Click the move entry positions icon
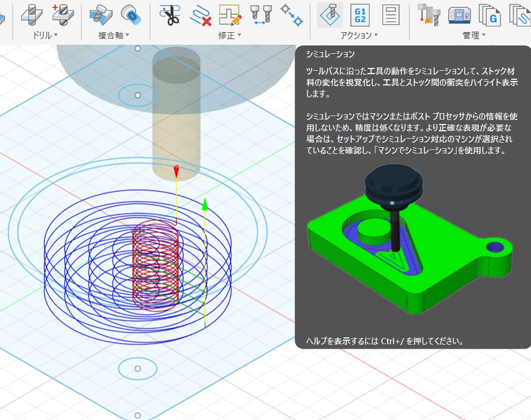This screenshot has width=531, height=420. [292, 15]
